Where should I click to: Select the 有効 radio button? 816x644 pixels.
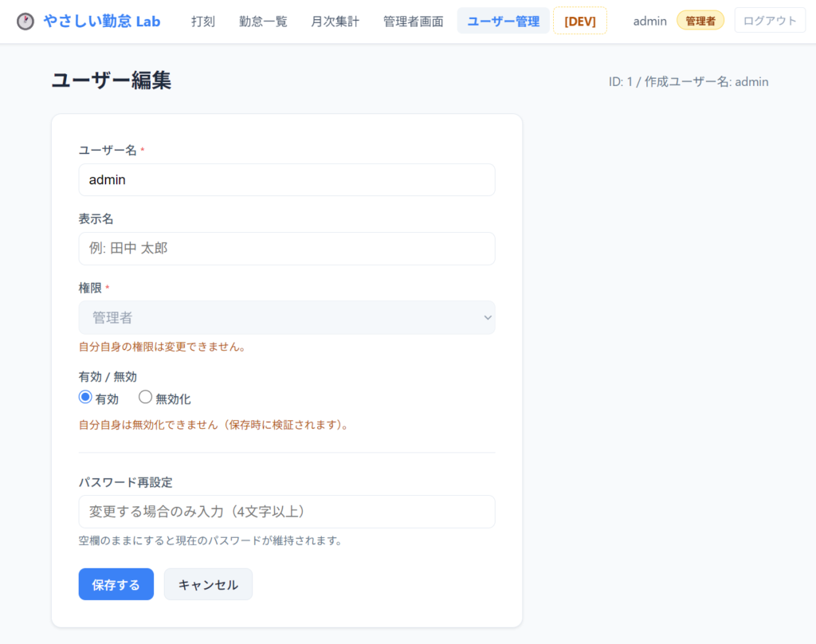[86, 397]
